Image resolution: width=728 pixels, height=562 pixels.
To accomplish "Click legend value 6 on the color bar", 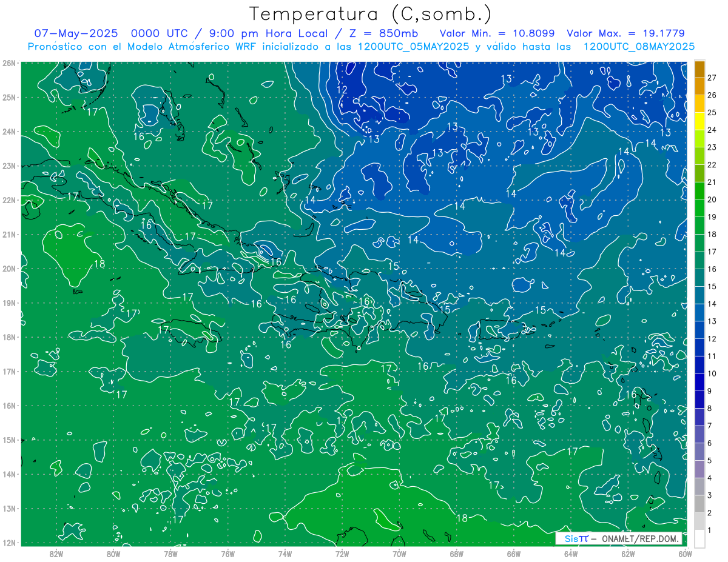I will pos(710,443).
